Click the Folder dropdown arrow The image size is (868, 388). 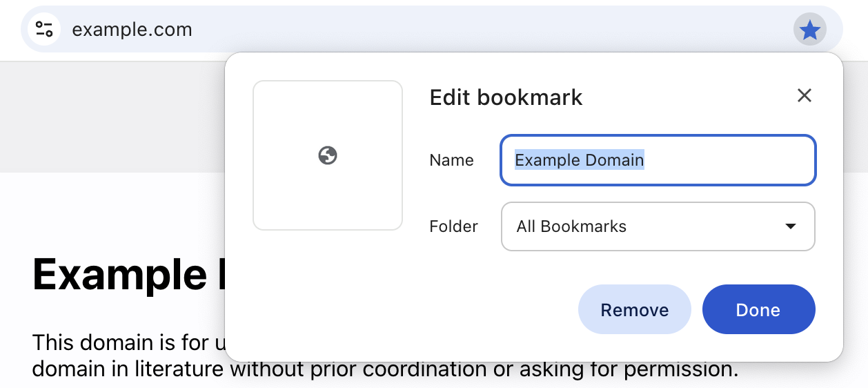click(791, 226)
